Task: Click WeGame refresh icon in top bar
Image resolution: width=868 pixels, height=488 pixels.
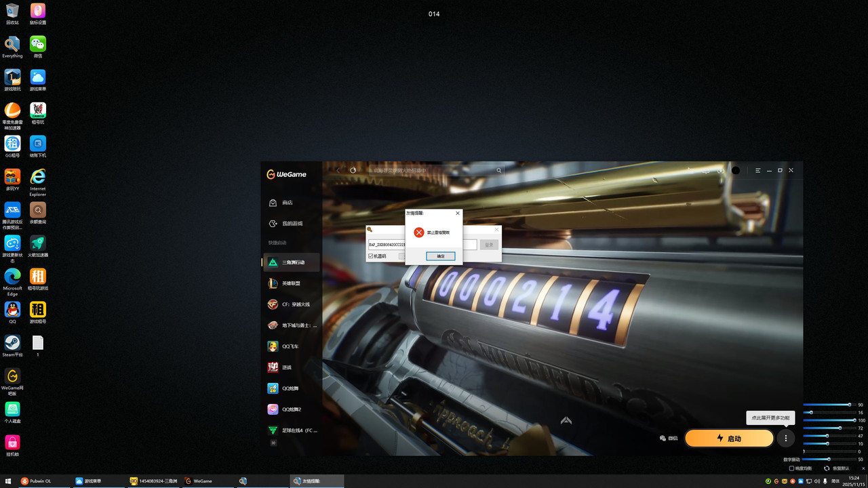Action: [353, 170]
